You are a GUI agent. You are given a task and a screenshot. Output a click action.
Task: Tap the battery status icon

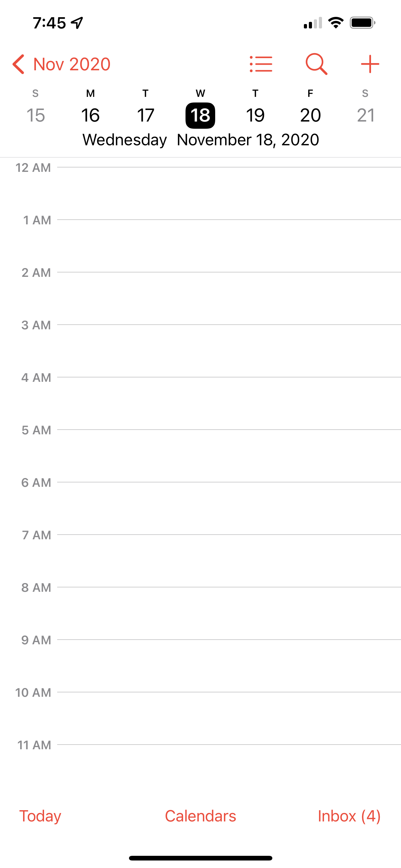362,23
